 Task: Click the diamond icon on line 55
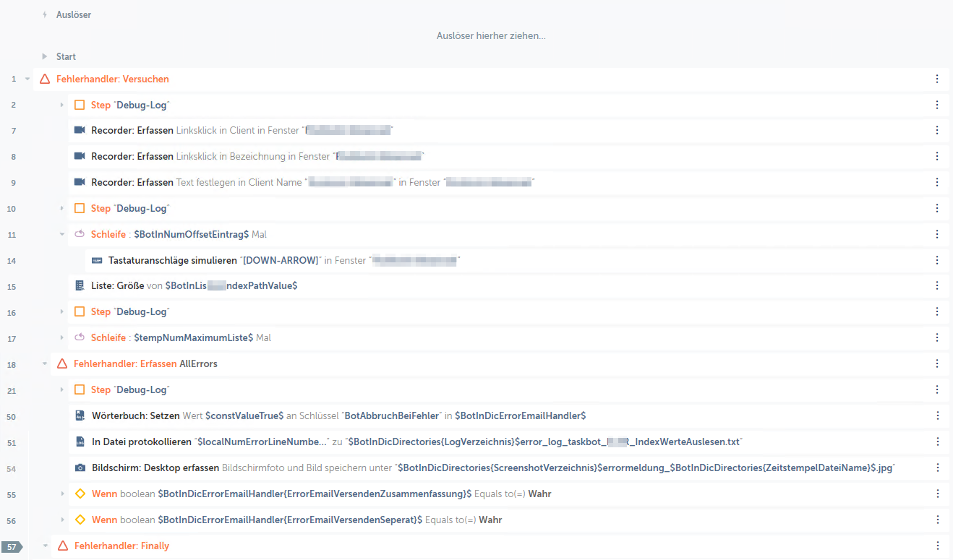click(x=80, y=494)
